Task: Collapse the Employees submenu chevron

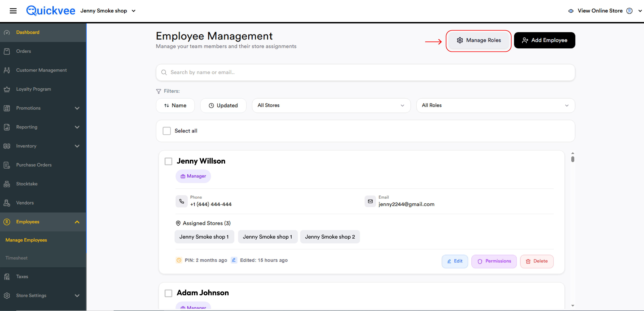Action: point(77,222)
